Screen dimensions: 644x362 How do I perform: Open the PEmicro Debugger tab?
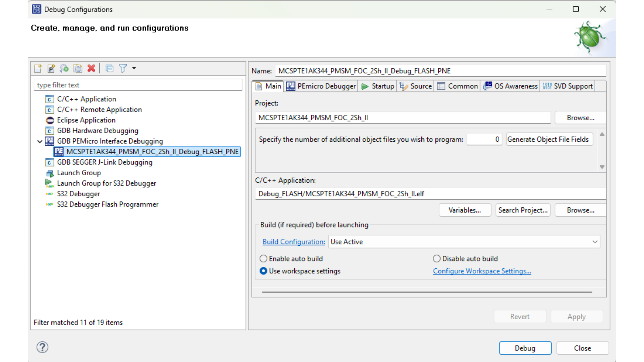(321, 86)
